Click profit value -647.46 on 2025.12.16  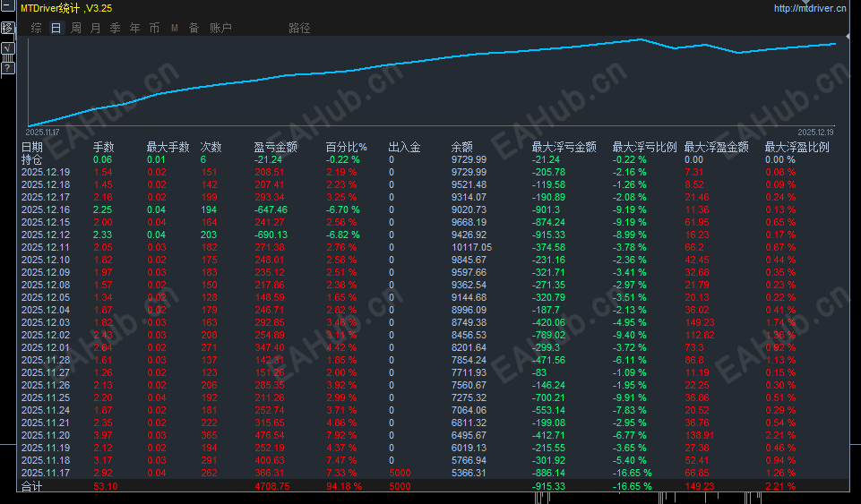(271, 209)
